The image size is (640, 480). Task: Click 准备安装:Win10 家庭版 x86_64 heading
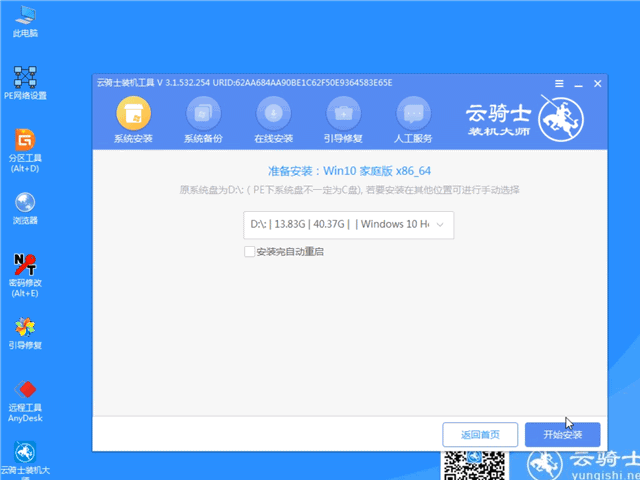349,171
